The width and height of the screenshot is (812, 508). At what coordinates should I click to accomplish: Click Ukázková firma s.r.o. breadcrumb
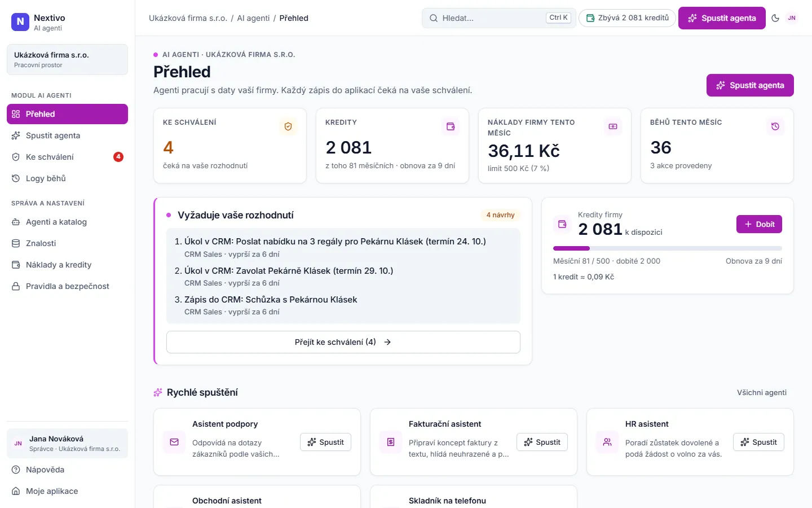tap(188, 18)
